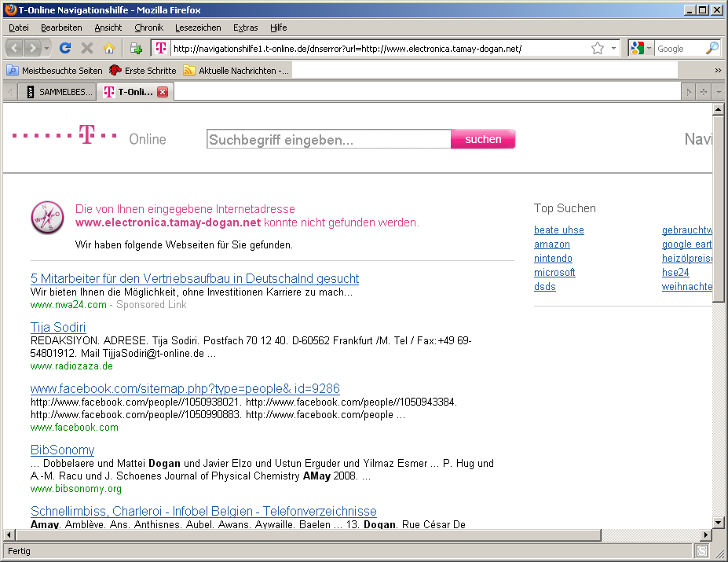728x562 pixels.
Task: Click the vertical scrollbar up arrow
Action: (719, 110)
